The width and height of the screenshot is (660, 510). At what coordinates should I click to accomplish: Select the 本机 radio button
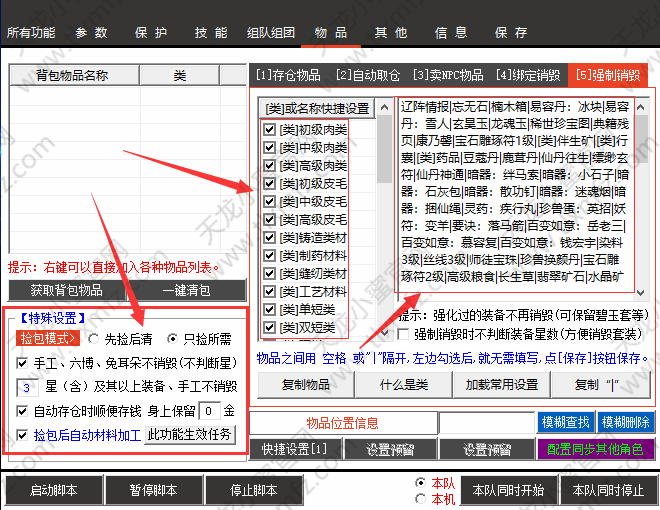420,499
